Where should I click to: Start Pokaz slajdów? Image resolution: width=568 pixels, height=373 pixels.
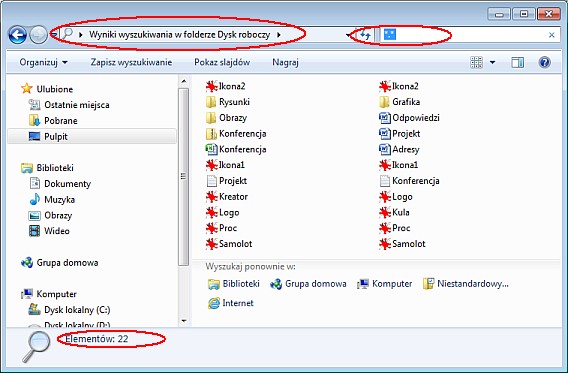(222, 62)
